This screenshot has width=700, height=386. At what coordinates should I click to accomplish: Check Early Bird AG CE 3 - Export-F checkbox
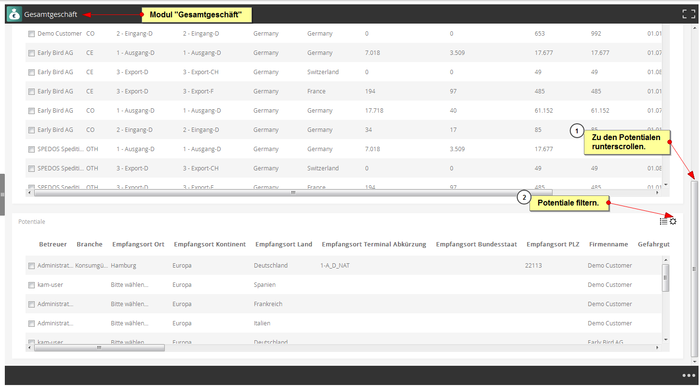tap(31, 91)
